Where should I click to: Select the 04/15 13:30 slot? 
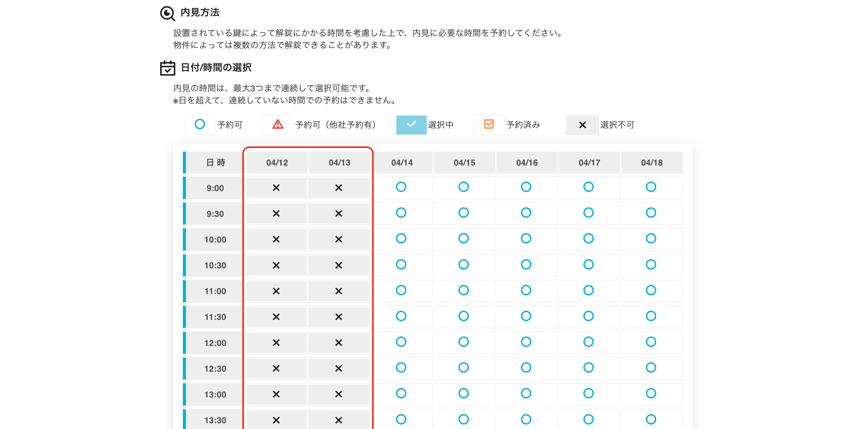click(x=464, y=420)
